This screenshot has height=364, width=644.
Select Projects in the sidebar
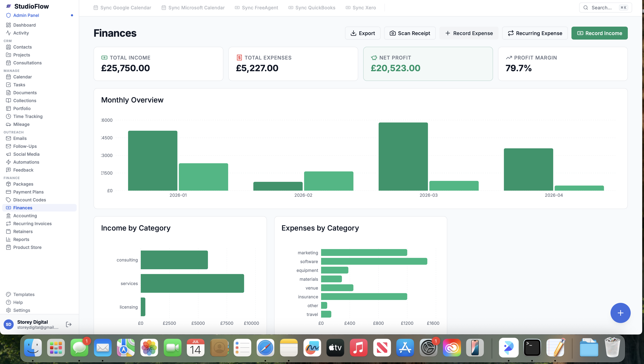(22, 55)
